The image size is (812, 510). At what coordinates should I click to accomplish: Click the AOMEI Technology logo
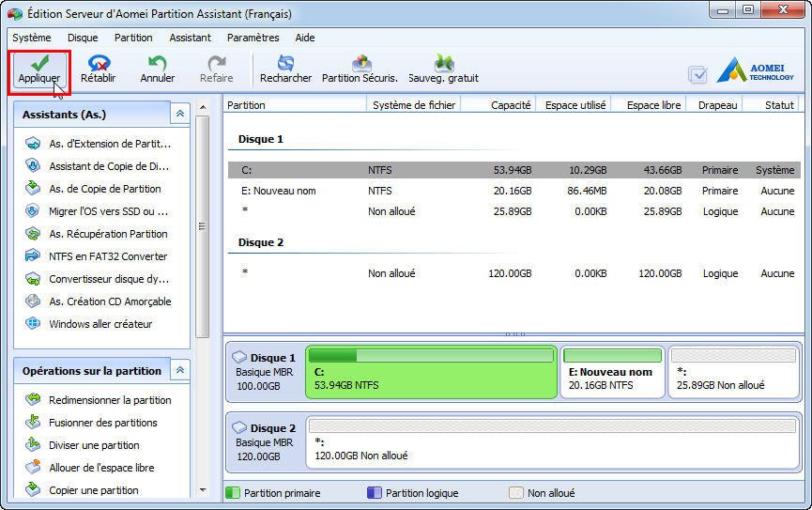[x=755, y=70]
